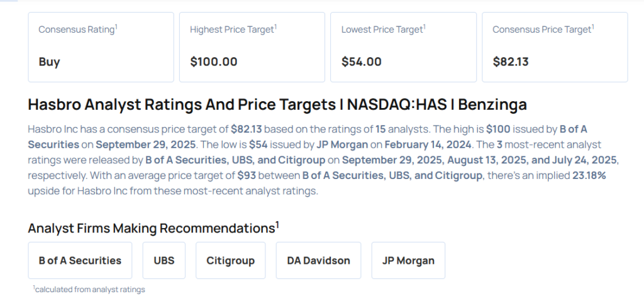Screen dimensions: 644x299
Task: Click the 'calculated from analyst ratings' footnote
Action: 89,289
